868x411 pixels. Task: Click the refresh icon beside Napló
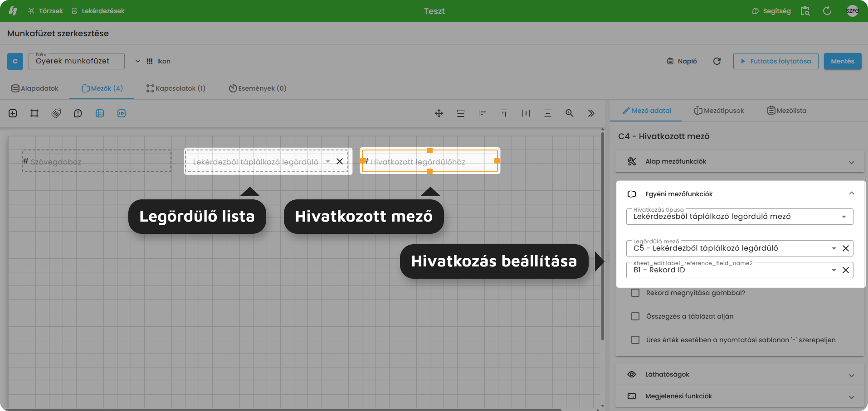click(717, 61)
